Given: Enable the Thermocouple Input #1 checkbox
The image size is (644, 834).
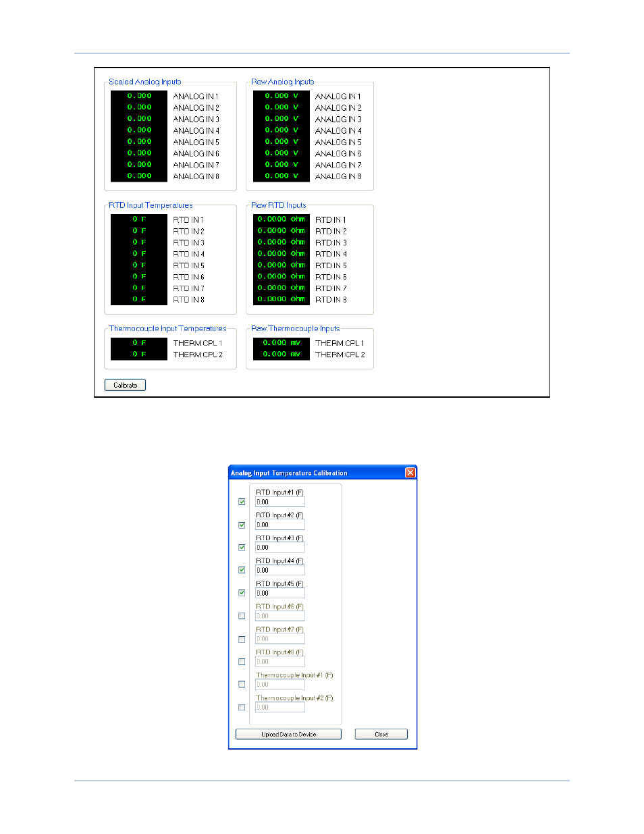Looking at the screenshot, I should [x=242, y=684].
